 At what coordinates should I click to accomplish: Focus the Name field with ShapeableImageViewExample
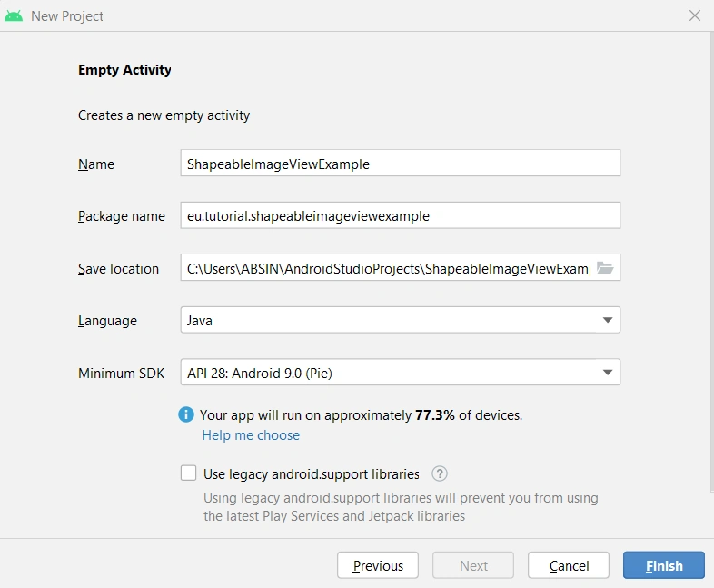[401, 163]
